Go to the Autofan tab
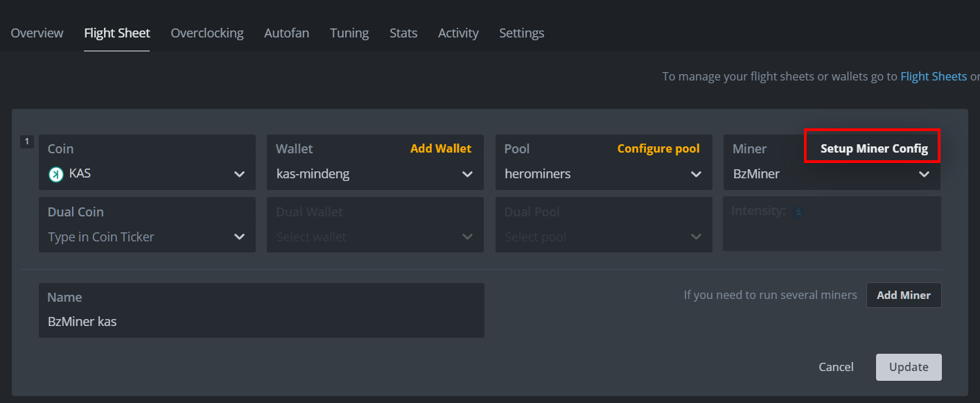This screenshot has width=980, height=403. (286, 33)
